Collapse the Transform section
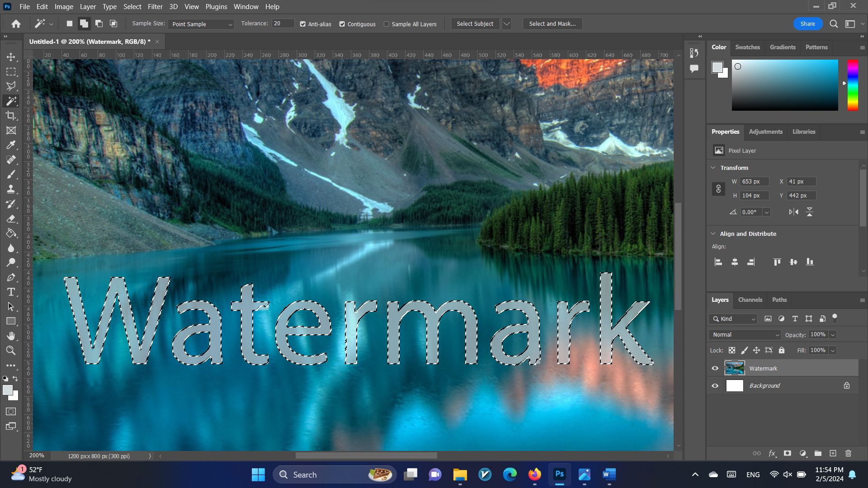 [713, 168]
